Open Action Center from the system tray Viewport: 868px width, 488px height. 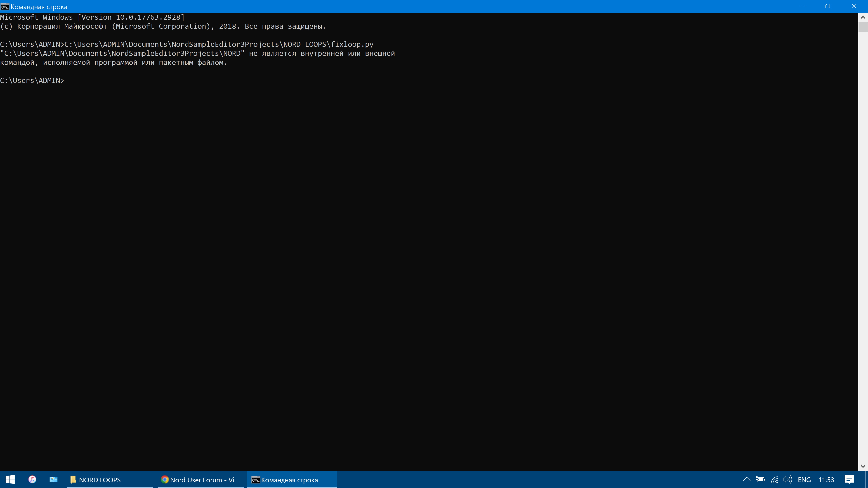[x=849, y=480]
